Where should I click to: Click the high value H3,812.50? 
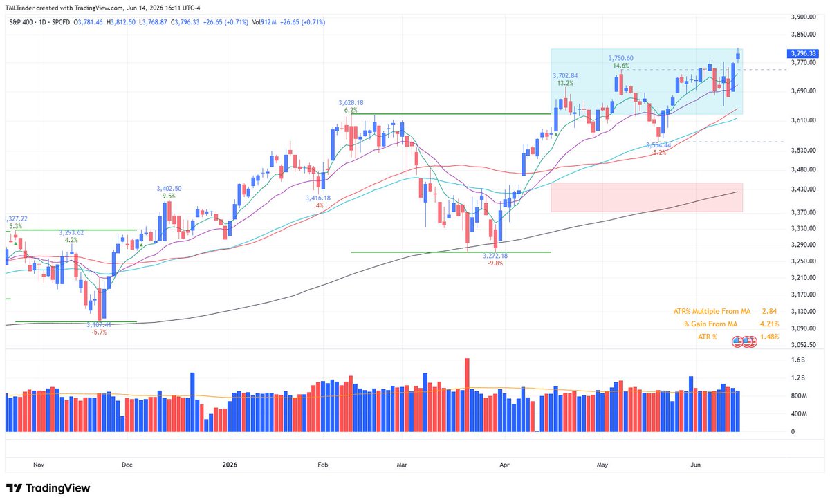122,22
